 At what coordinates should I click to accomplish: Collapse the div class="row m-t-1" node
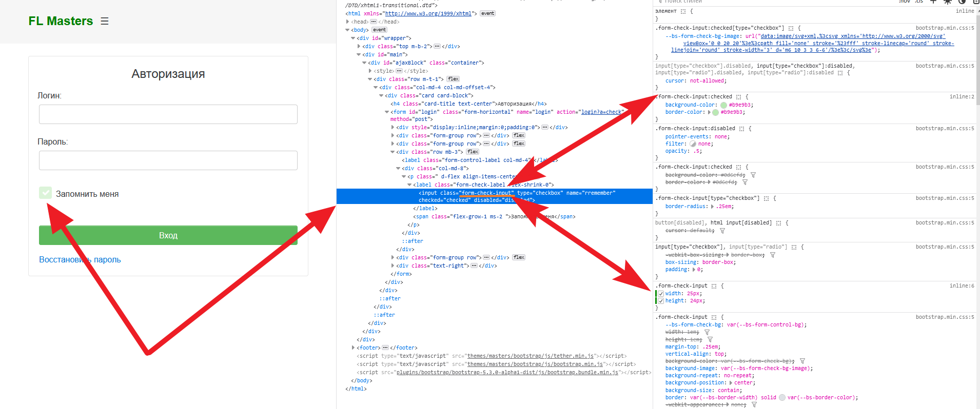[370, 79]
